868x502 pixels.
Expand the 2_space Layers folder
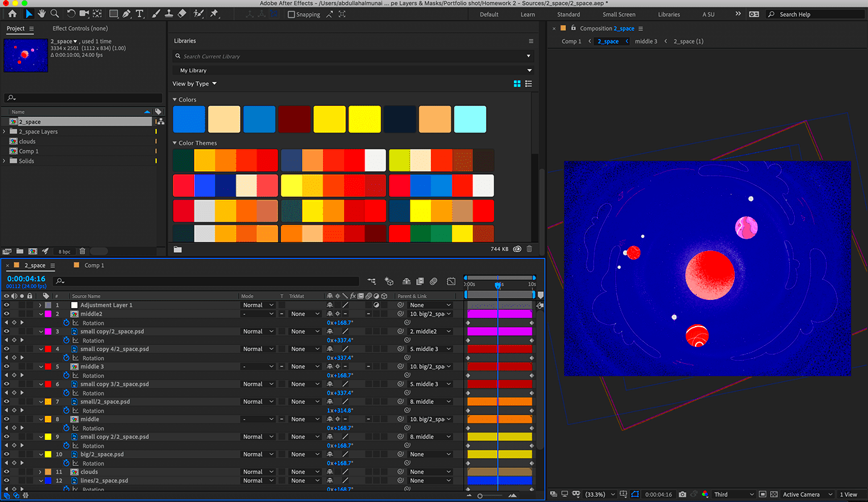[x=4, y=131]
